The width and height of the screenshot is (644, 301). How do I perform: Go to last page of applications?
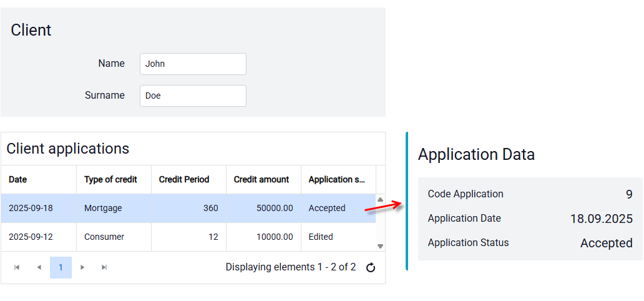104,268
